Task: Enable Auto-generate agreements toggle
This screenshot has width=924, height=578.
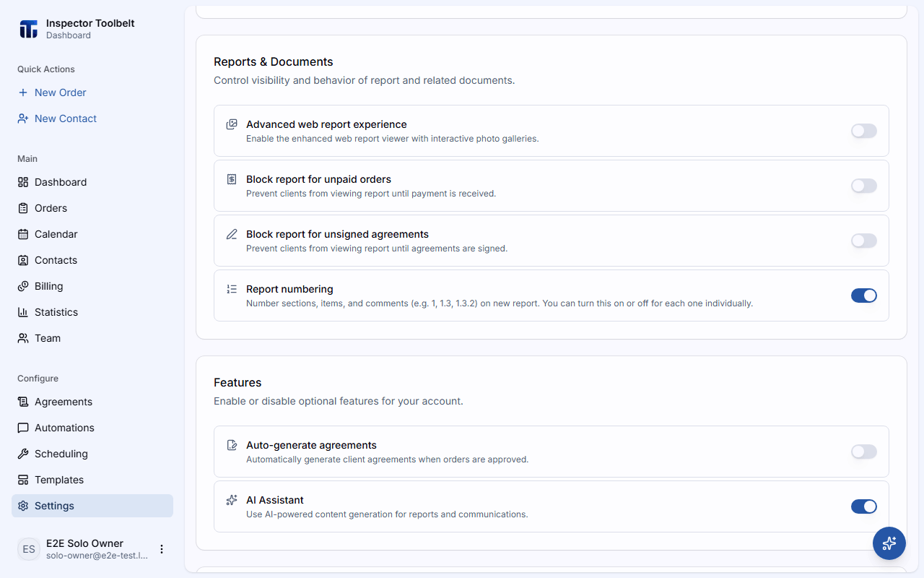Action: click(x=864, y=452)
